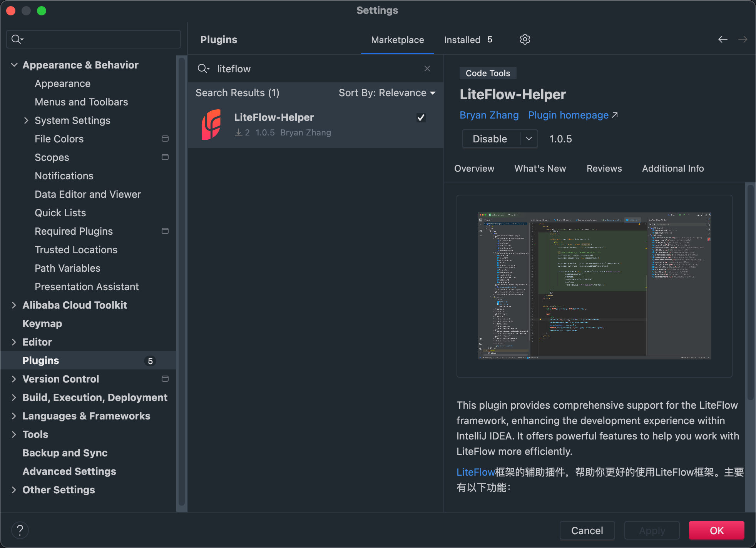Viewport: 756px width, 548px height.
Task: Go forward with the right arrow
Action: (x=743, y=39)
